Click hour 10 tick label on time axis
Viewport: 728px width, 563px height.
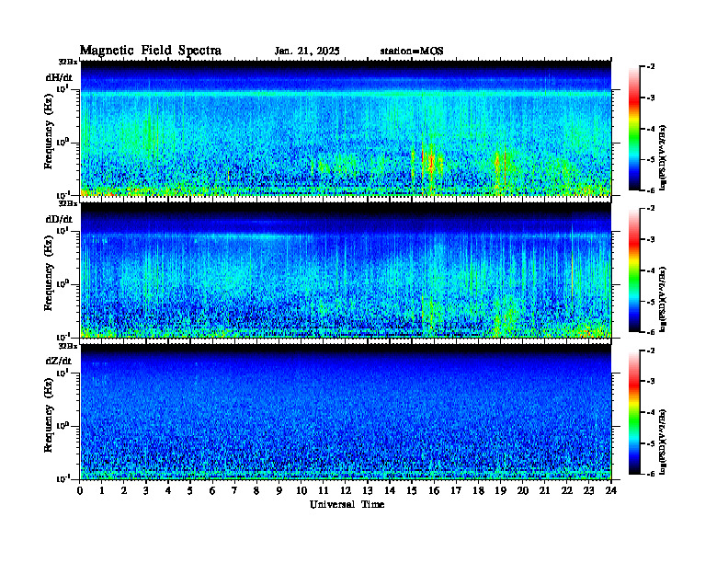(301, 491)
